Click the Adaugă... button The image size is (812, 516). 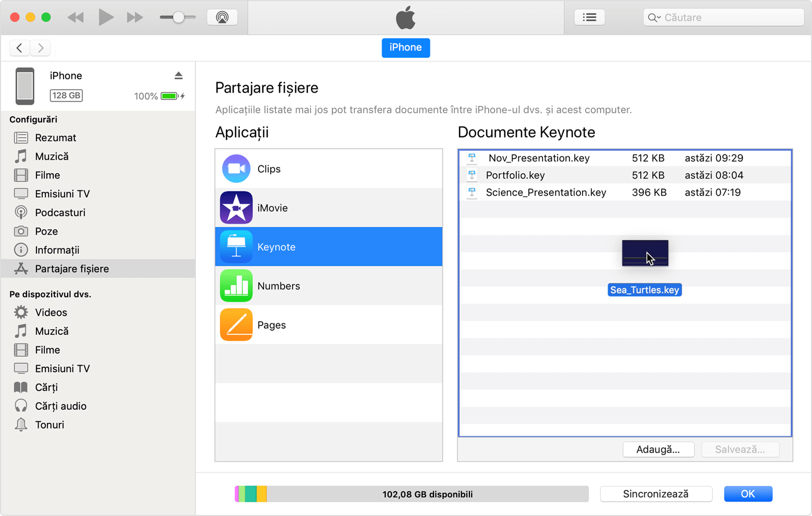click(658, 449)
